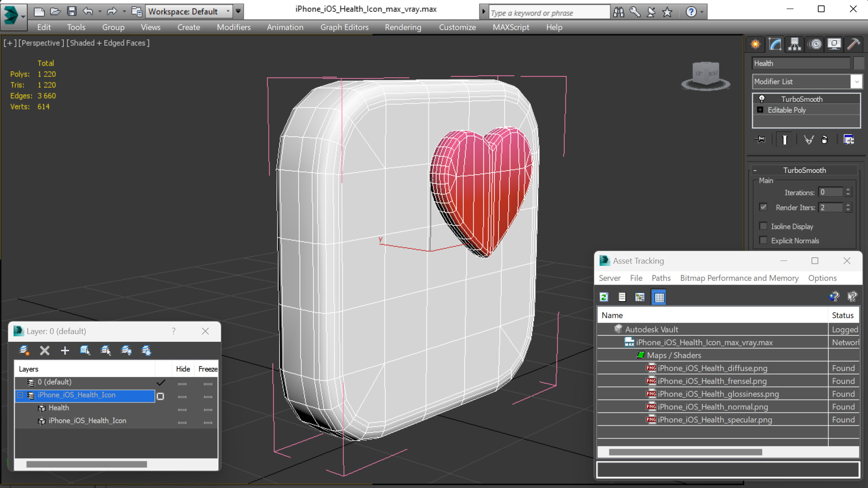
Task: Open Configure Modifier Sets icon
Action: coord(849,139)
